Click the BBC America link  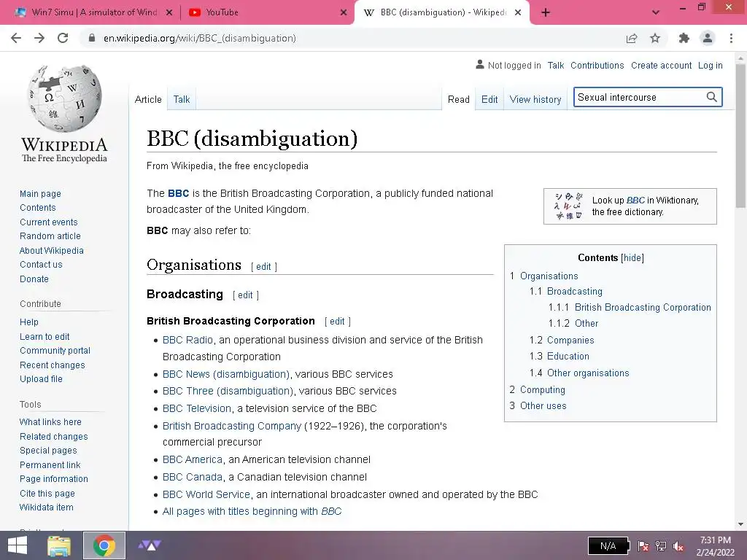(193, 459)
